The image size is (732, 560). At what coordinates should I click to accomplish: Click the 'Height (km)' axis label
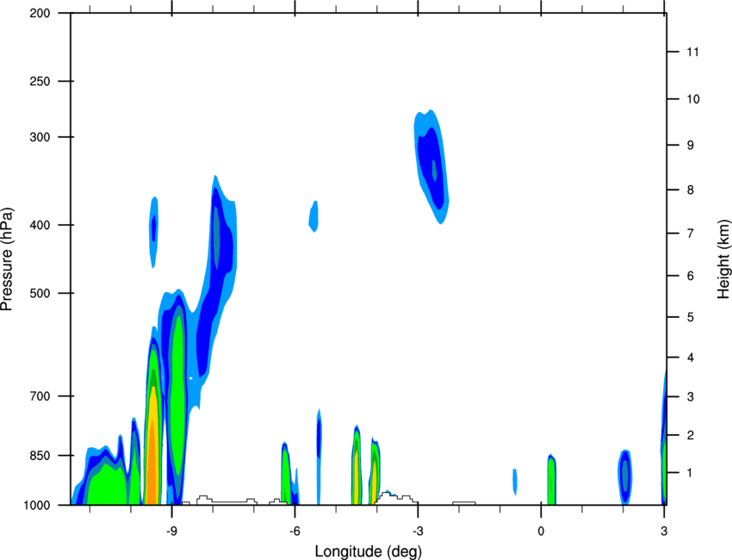pyautogui.click(x=723, y=259)
